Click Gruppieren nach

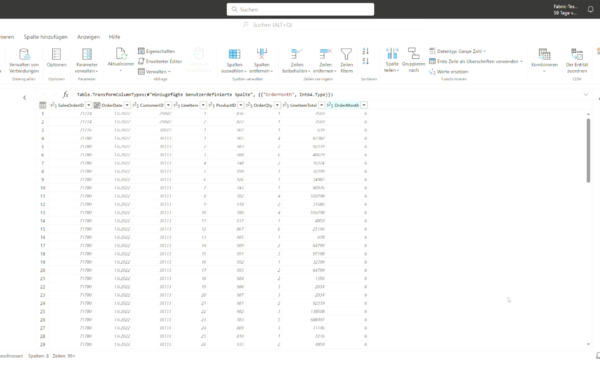(x=413, y=60)
